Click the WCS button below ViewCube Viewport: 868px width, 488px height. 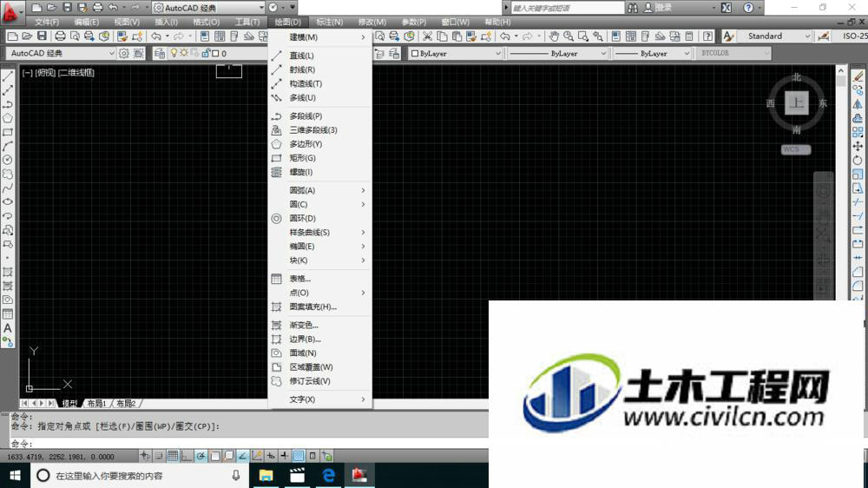pyautogui.click(x=796, y=149)
